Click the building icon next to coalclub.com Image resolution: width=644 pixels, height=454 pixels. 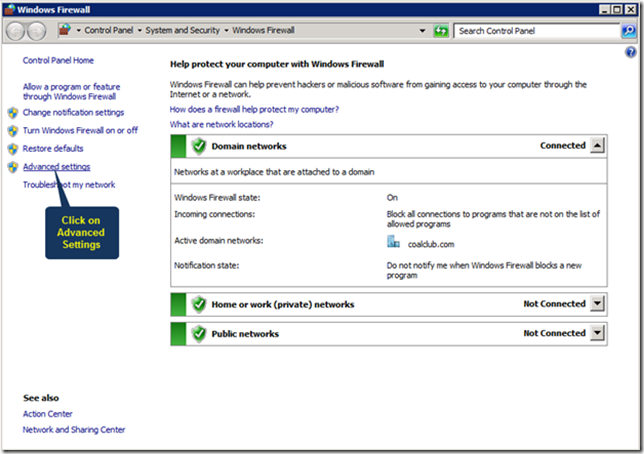[x=393, y=242]
